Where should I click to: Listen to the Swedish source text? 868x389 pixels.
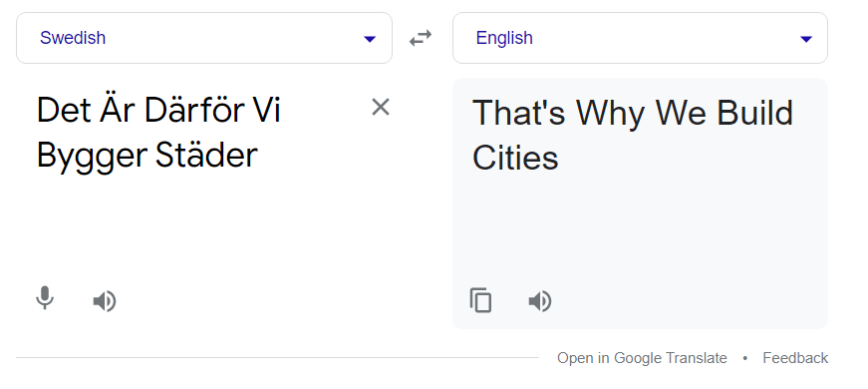click(104, 301)
